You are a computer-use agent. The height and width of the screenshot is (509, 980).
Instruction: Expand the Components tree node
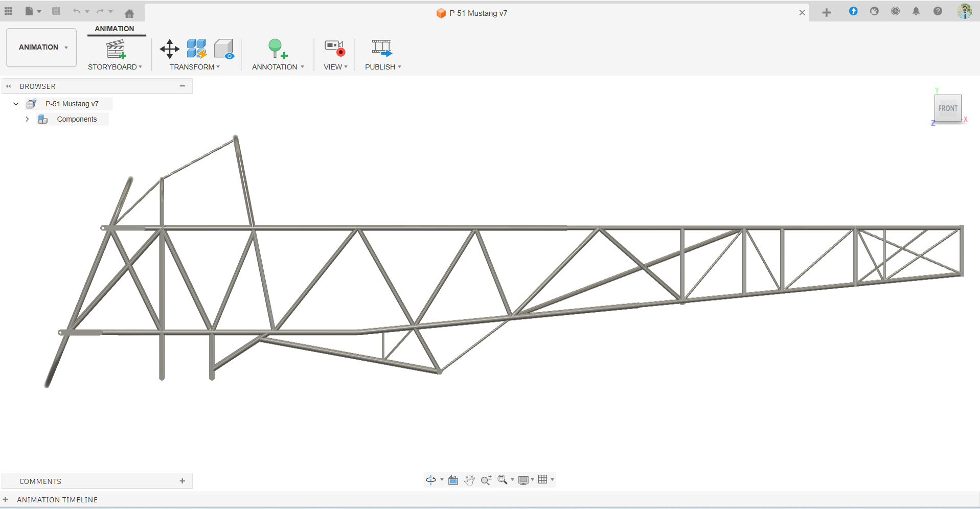[x=27, y=119]
